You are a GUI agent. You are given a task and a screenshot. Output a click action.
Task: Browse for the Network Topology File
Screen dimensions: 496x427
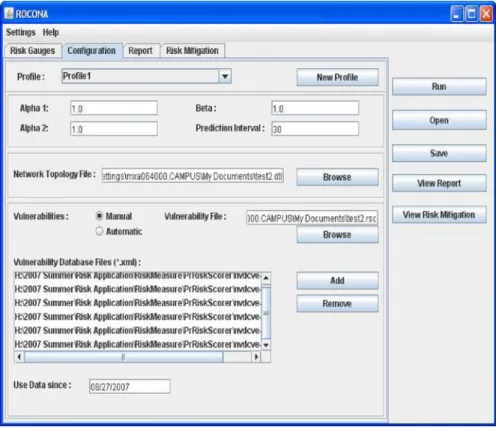[x=337, y=177]
